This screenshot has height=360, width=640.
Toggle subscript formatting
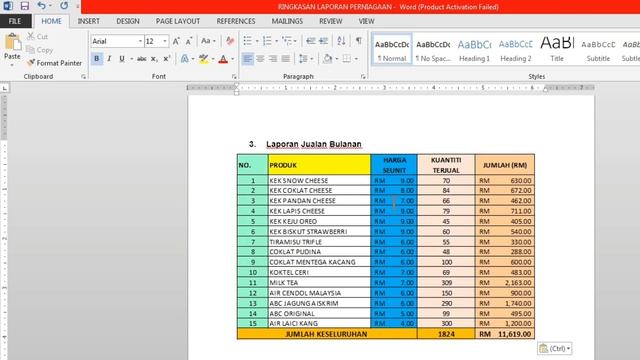click(154, 59)
